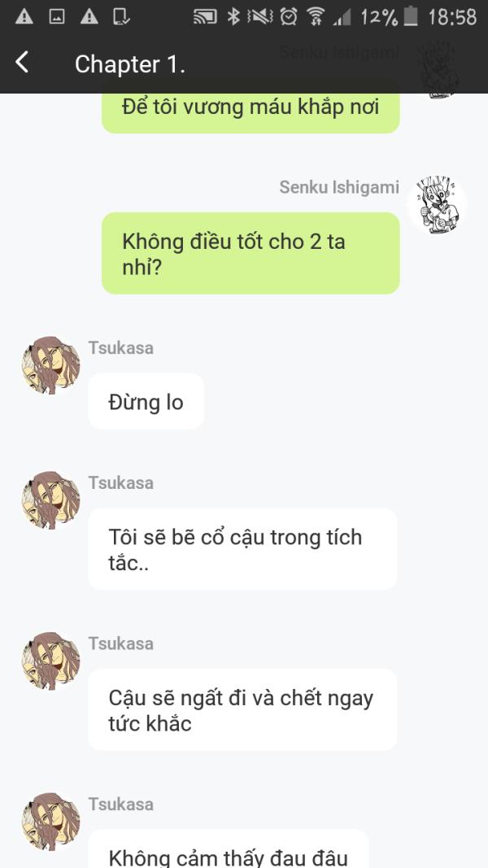Tap the 'Tôi sẽ bẽ cổ cậu' message
The width and height of the screenshot is (488, 868).
(242, 548)
